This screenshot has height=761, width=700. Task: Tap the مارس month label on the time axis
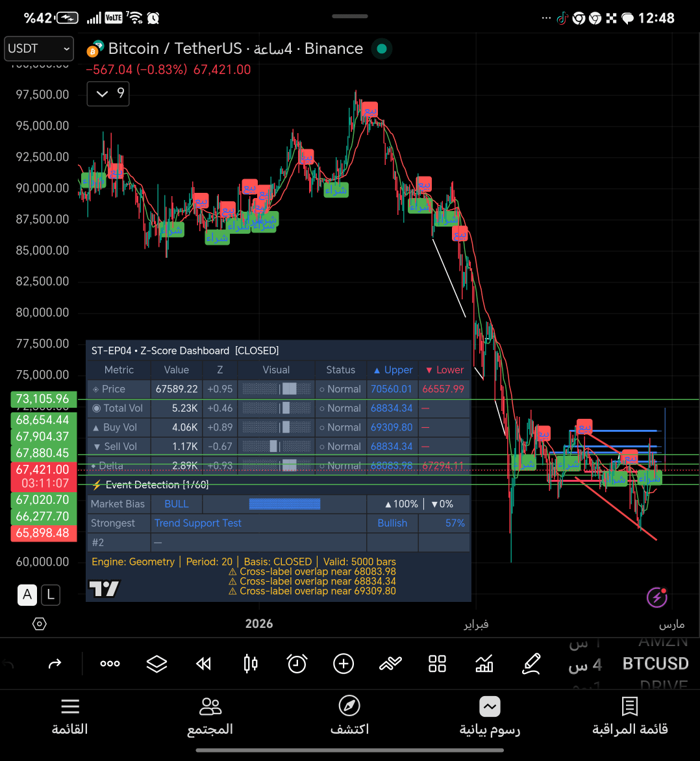tap(672, 625)
